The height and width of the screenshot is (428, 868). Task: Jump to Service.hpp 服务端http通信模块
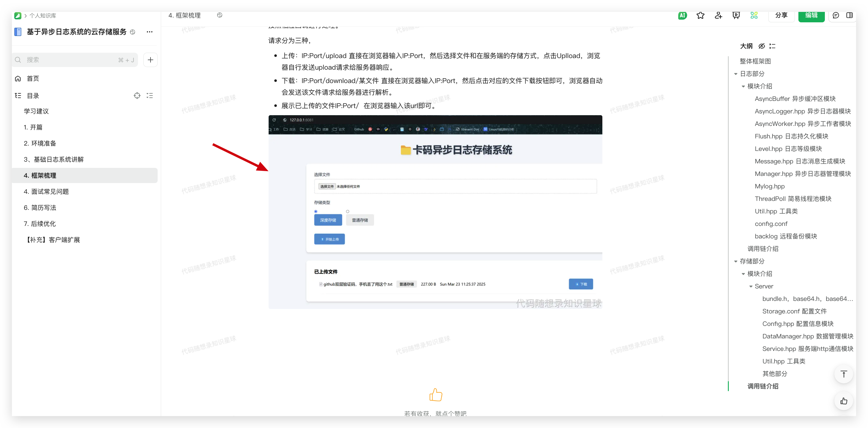tap(807, 349)
